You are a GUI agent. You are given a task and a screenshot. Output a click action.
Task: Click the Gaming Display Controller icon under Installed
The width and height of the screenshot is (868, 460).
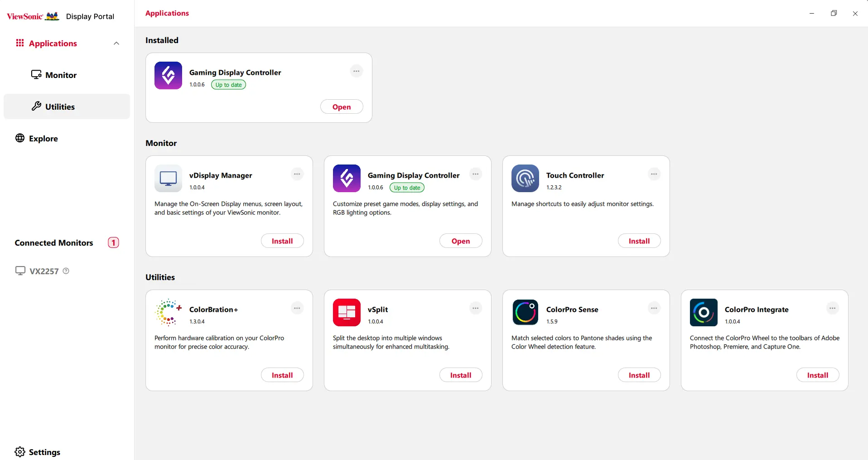click(168, 75)
